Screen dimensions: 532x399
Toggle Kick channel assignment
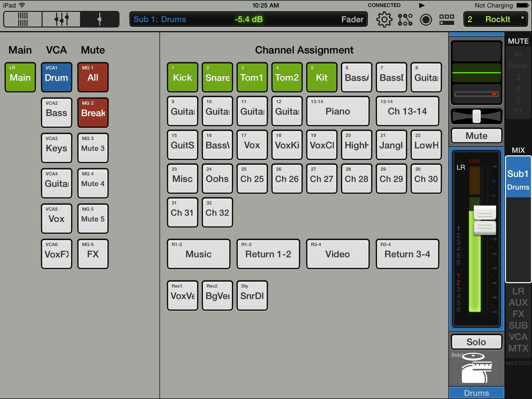pos(183,77)
